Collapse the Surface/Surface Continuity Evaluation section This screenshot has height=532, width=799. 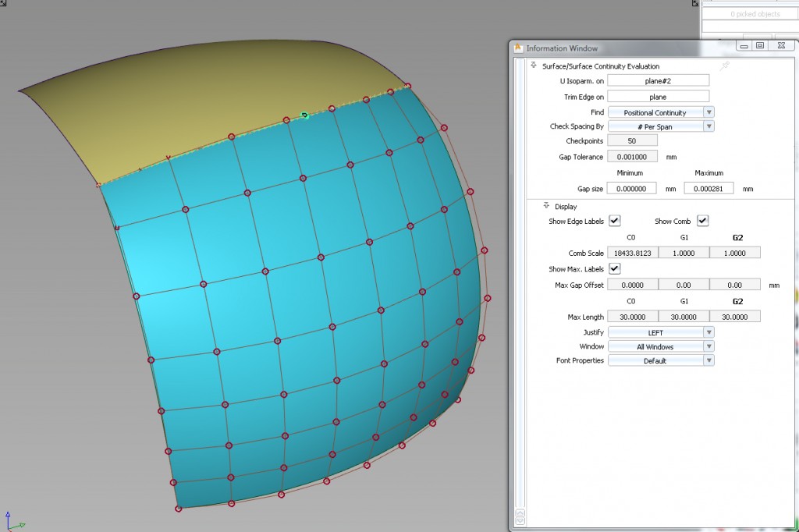coord(534,66)
